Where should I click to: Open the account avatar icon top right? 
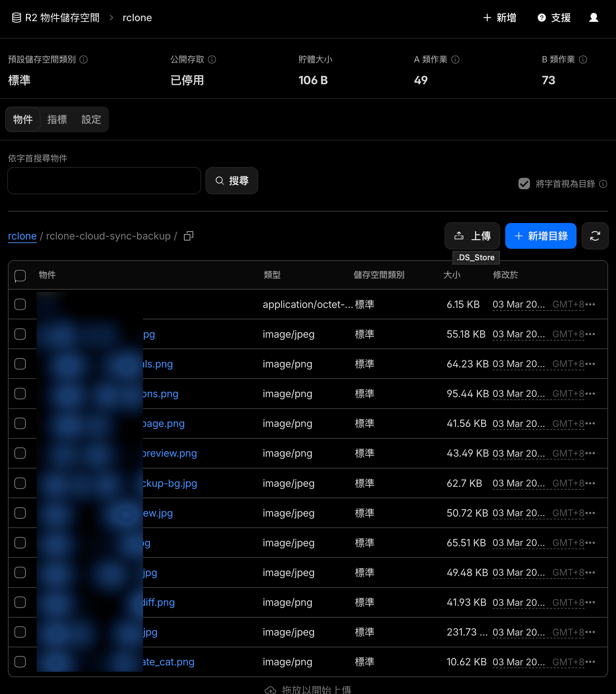594,18
